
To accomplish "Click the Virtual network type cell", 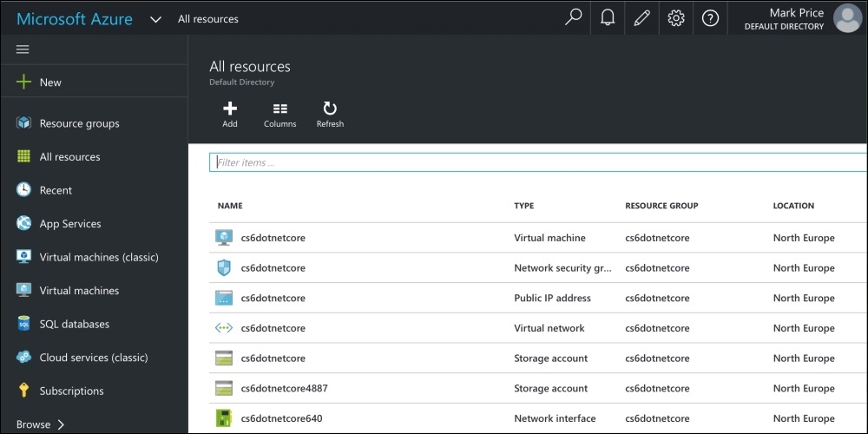I will coord(549,328).
